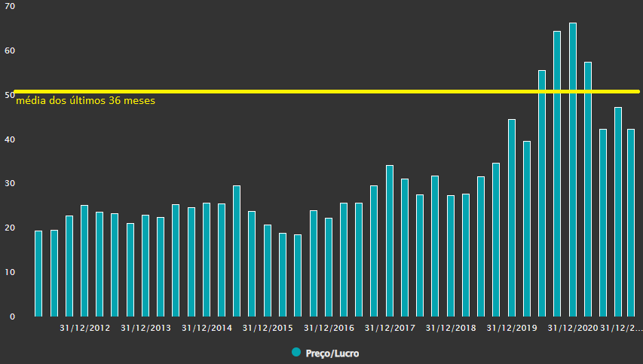Select the bar above the 31/12/2016 label

pyautogui.click(x=329, y=268)
